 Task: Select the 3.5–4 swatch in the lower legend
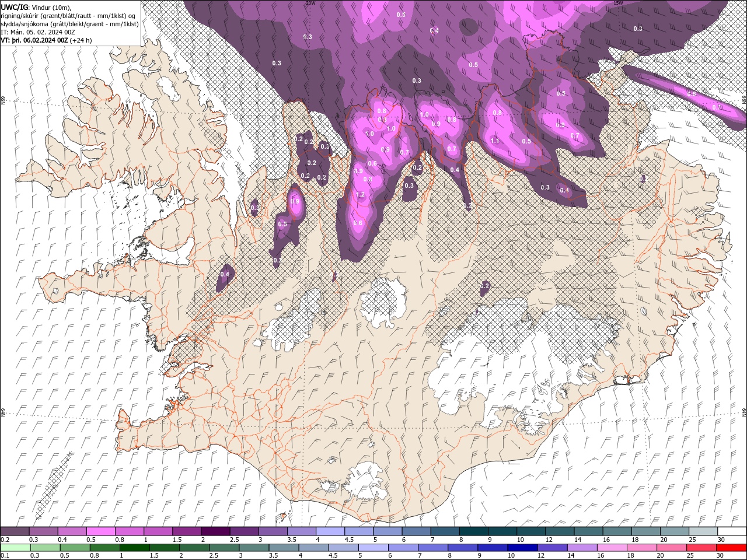pos(284,548)
